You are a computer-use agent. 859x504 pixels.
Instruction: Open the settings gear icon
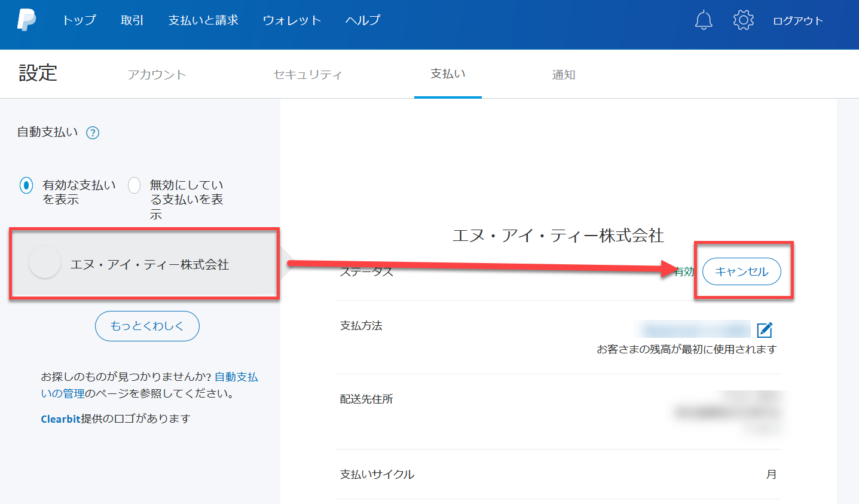click(743, 20)
